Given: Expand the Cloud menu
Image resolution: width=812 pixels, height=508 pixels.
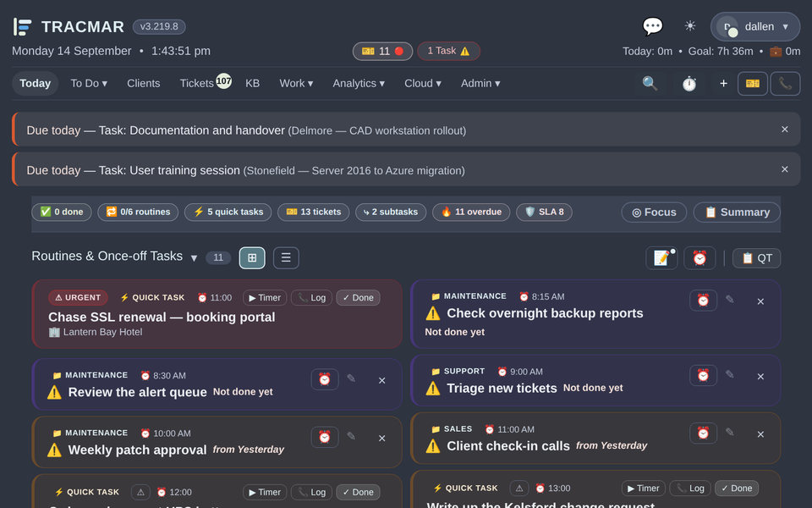Looking at the screenshot, I should coord(423,84).
